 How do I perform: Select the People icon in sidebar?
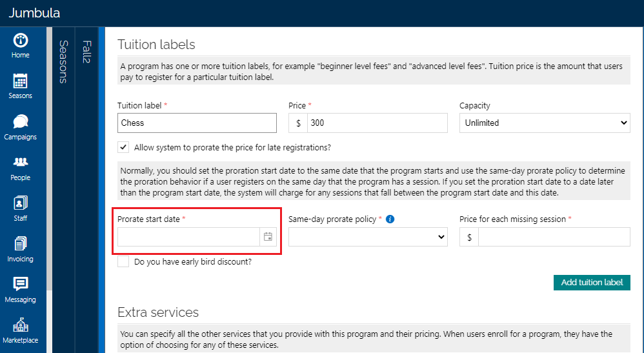point(21,162)
